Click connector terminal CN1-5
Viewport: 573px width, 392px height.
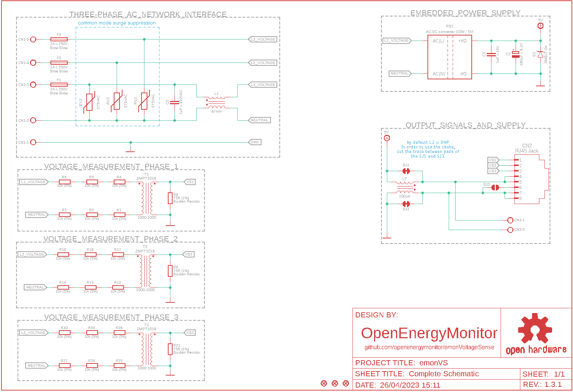pos(33,39)
